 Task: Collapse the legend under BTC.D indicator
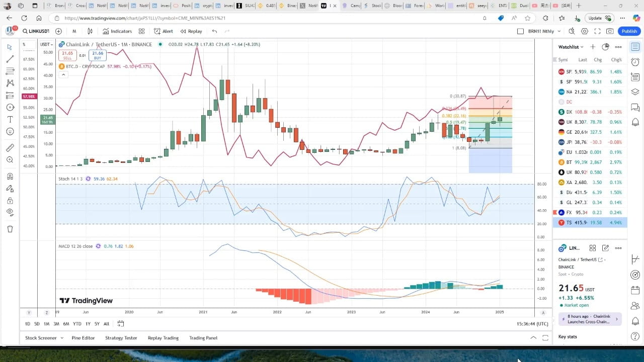tap(63, 74)
